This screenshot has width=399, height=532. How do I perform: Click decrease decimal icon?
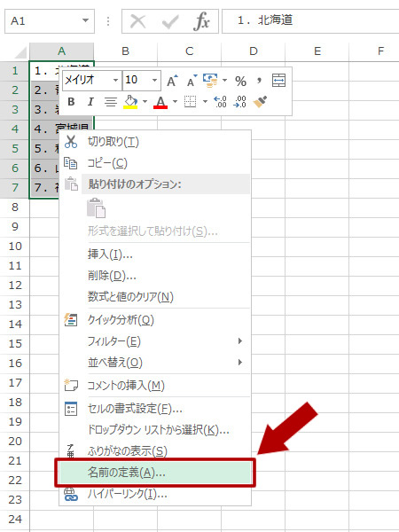(x=240, y=101)
